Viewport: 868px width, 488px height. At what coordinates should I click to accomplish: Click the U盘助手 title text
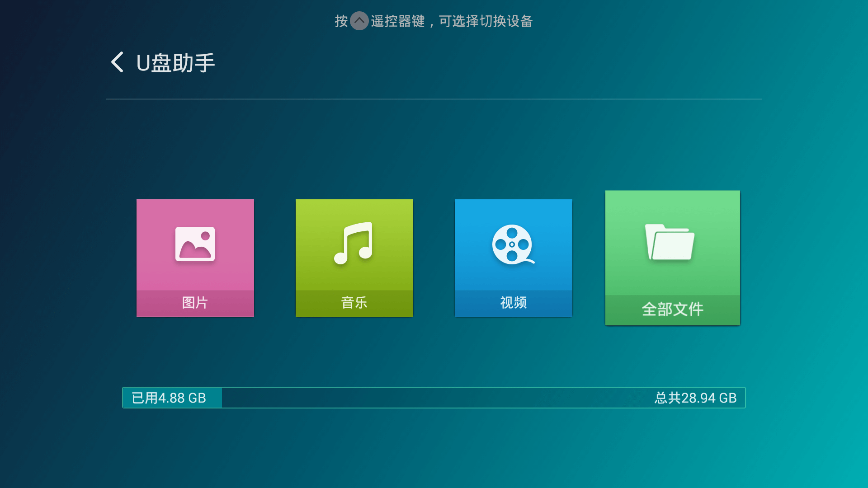click(x=175, y=63)
